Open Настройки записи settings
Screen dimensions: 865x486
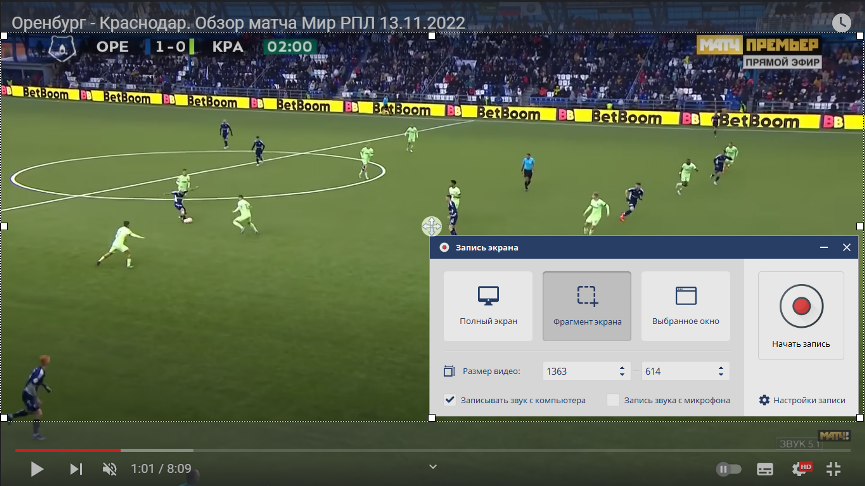point(802,400)
